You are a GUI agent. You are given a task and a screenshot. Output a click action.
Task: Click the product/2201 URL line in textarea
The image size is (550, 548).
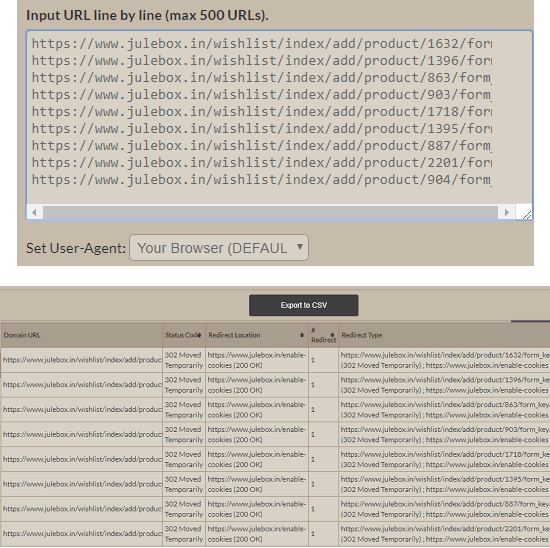click(x=262, y=163)
